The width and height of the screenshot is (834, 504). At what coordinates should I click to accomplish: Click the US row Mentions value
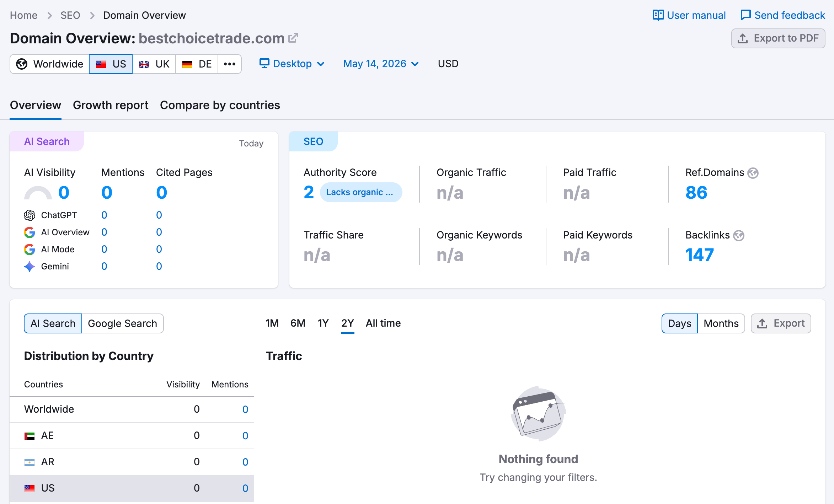pyautogui.click(x=245, y=488)
